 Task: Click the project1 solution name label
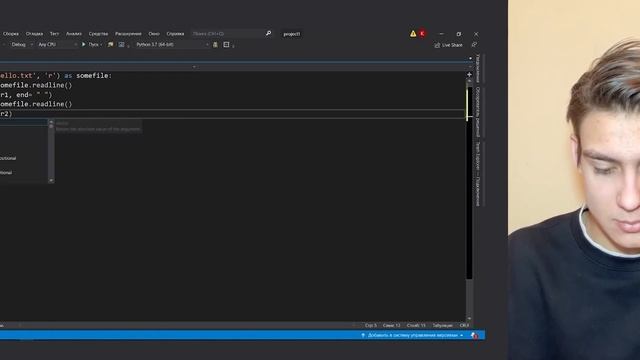[292, 34]
